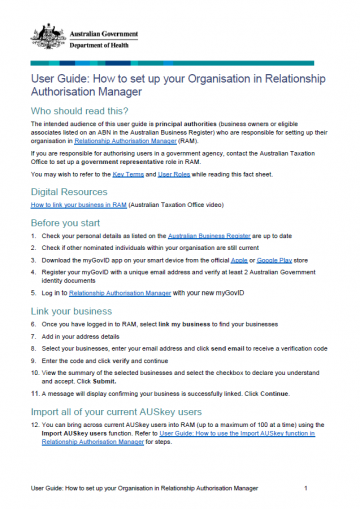Open the Import AUSkey function user guide link
The height and width of the screenshot is (509, 360).
(178, 438)
